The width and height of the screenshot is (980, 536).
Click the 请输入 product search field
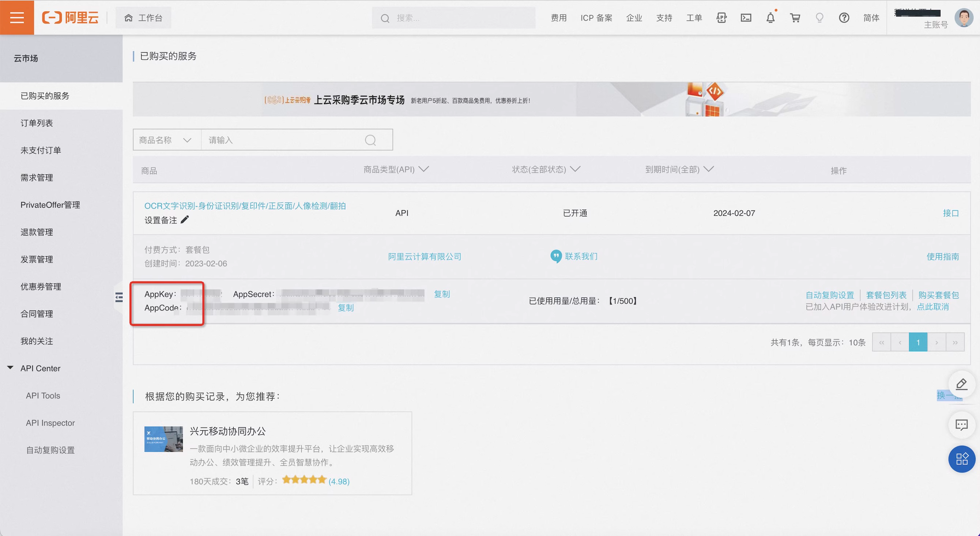click(x=282, y=140)
